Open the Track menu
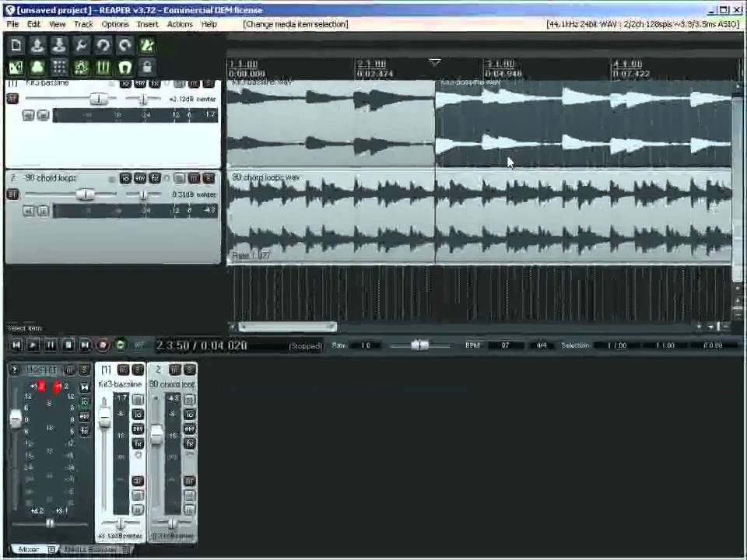Screen dimensions: 747x560 pos(83,24)
